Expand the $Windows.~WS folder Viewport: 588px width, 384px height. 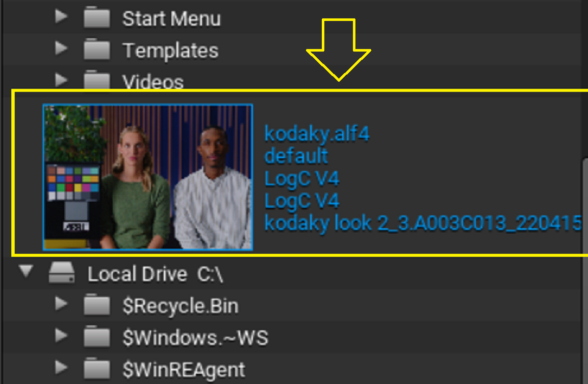point(61,335)
